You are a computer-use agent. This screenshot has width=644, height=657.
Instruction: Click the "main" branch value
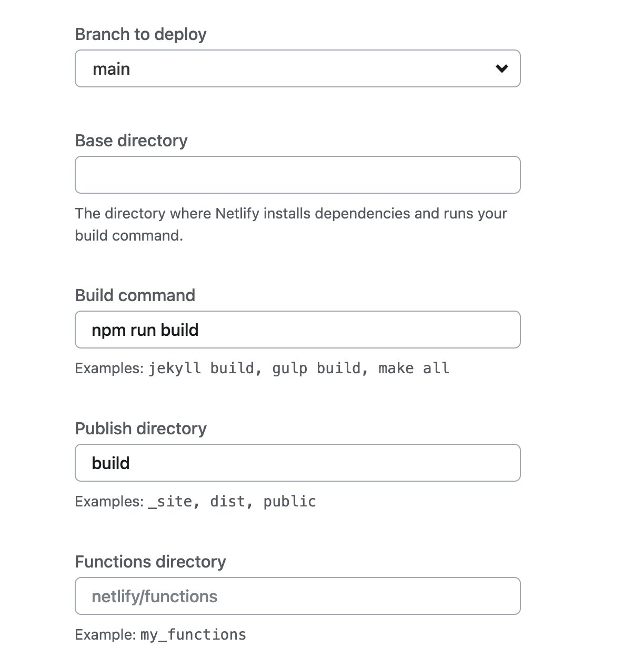point(111,69)
